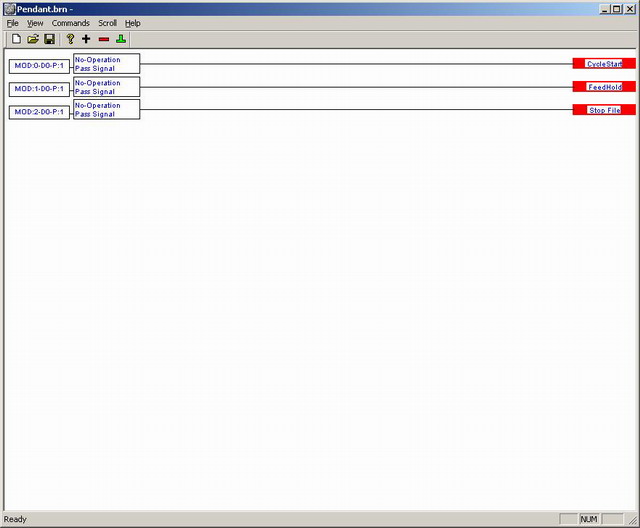Open a brain file with the folder icon

coord(33,39)
